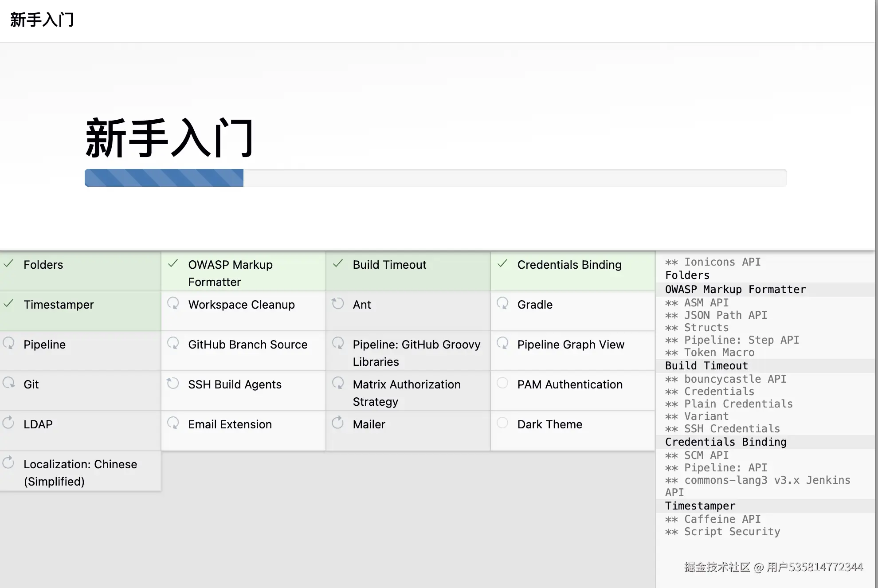Click the checkmark beside Timestamper

click(8, 303)
